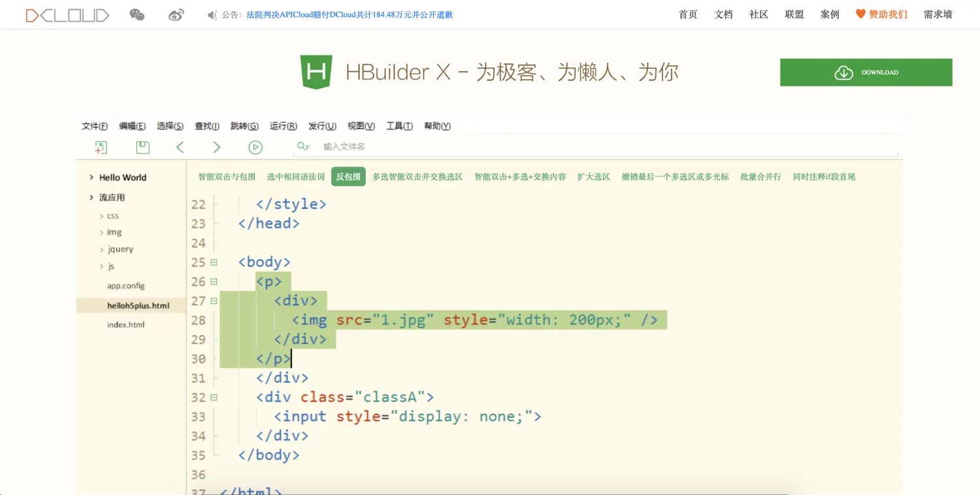Open the WeChat icon in header
The height and width of the screenshot is (495, 980).
click(137, 15)
